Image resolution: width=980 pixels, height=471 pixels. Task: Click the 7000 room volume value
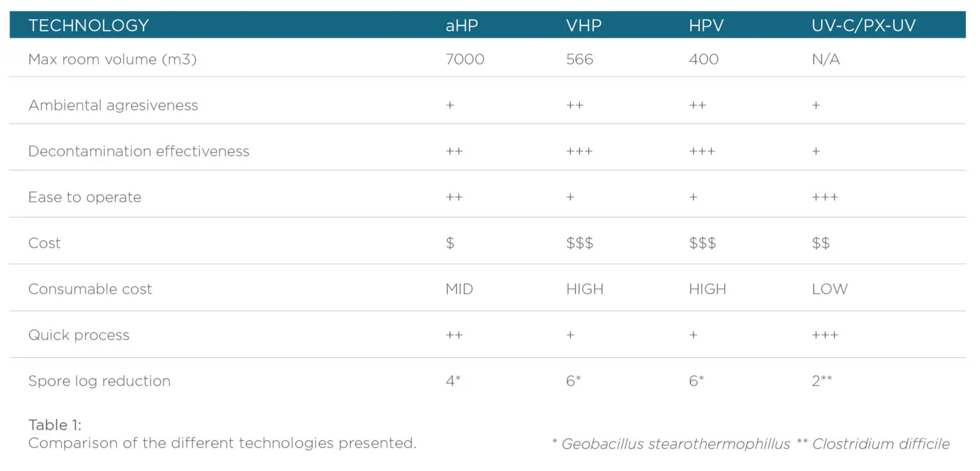[465, 59]
